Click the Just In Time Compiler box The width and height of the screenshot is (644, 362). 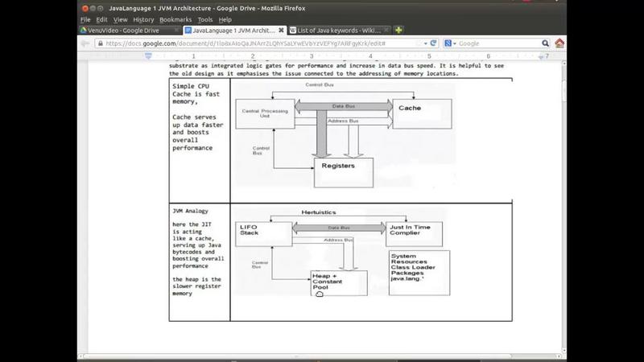[414, 234]
